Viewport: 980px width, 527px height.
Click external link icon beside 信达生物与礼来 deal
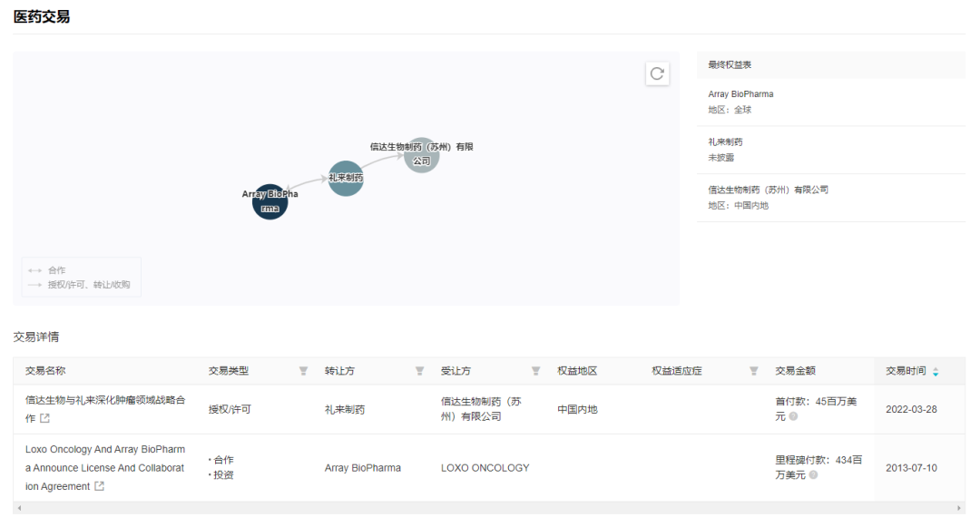(45, 418)
